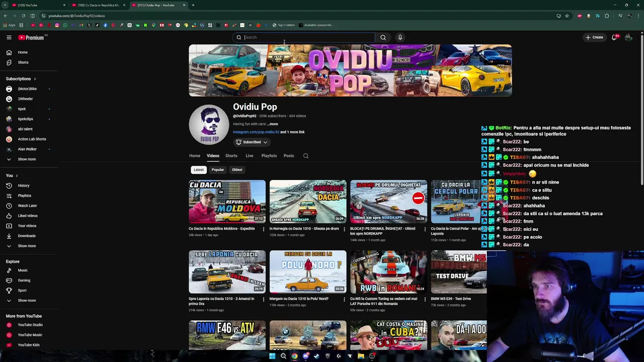Open the channel Posts tab
644x362 pixels.
click(x=288, y=156)
